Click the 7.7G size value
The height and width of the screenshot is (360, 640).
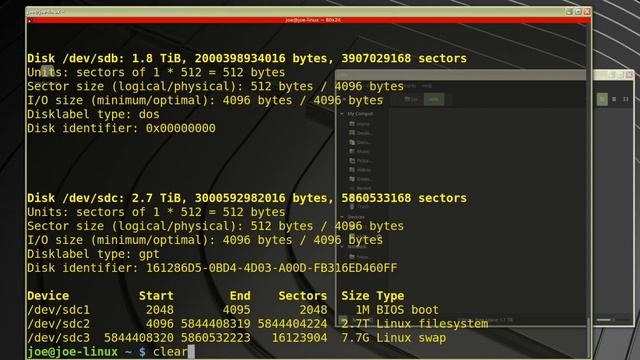pos(355,338)
